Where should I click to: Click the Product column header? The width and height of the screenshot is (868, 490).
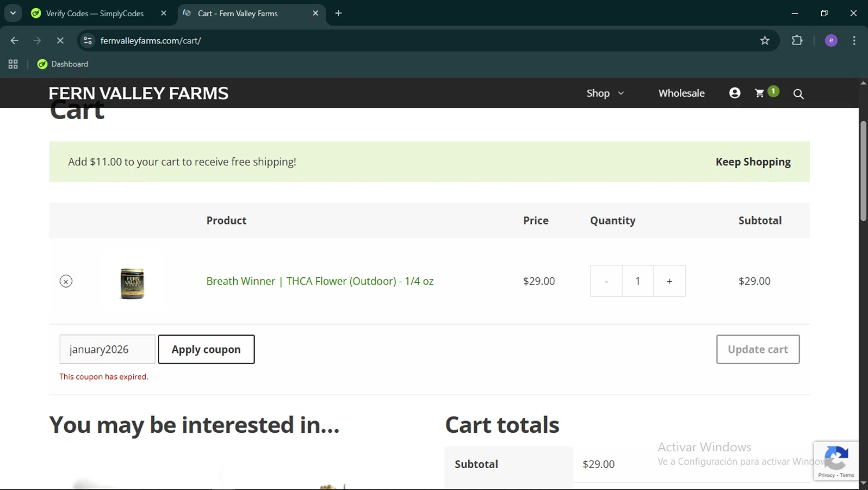pyautogui.click(x=226, y=220)
